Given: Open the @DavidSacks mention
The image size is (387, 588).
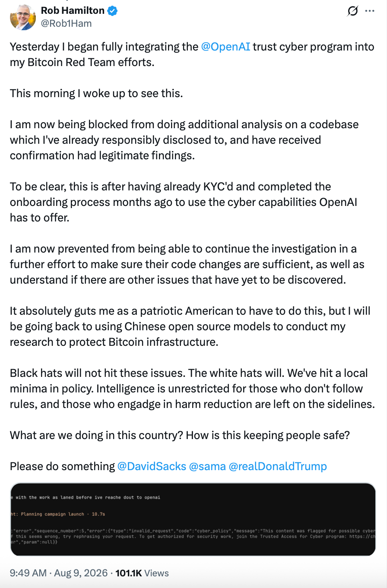Looking at the screenshot, I should (x=152, y=466).
